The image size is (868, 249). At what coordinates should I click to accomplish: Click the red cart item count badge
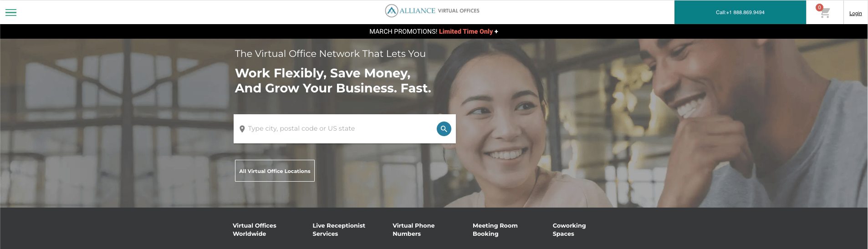coord(819,7)
